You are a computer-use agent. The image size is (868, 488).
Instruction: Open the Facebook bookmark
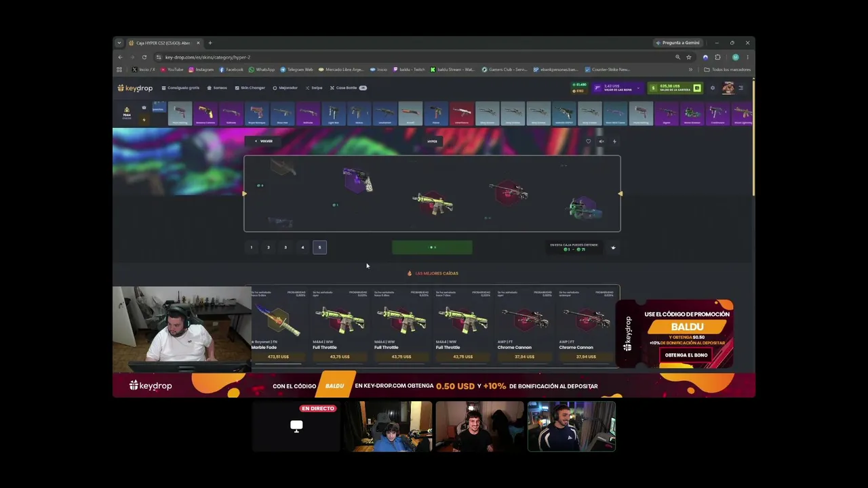[x=231, y=70]
